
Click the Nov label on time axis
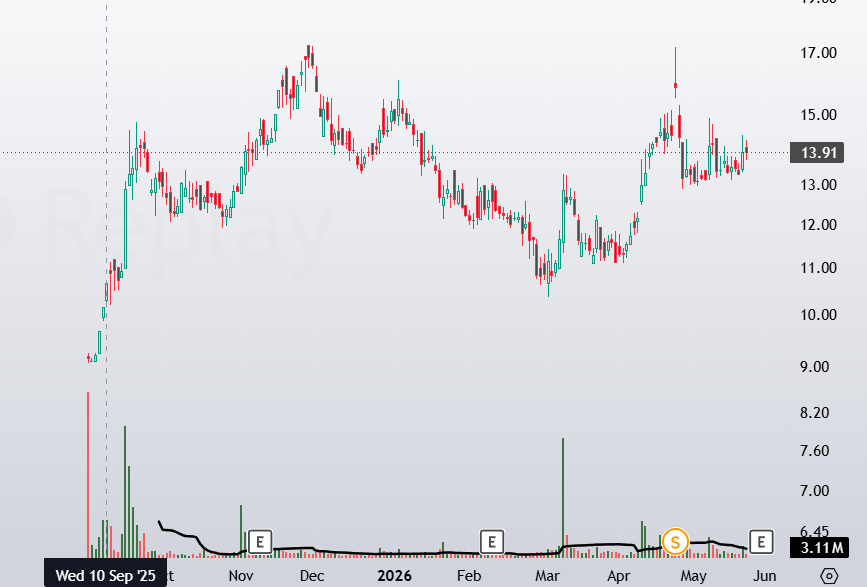click(x=241, y=576)
